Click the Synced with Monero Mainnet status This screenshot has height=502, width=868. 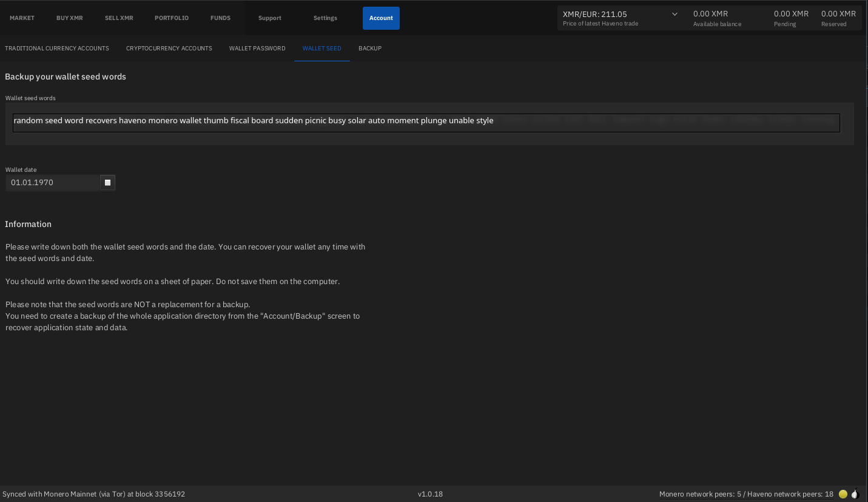pos(94,494)
